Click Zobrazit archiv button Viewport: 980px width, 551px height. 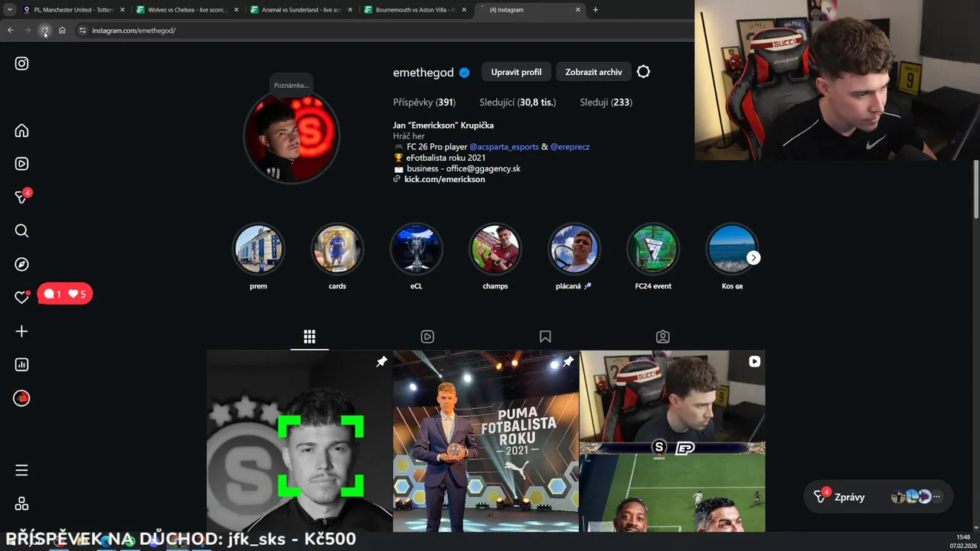pyautogui.click(x=593, y=72)
